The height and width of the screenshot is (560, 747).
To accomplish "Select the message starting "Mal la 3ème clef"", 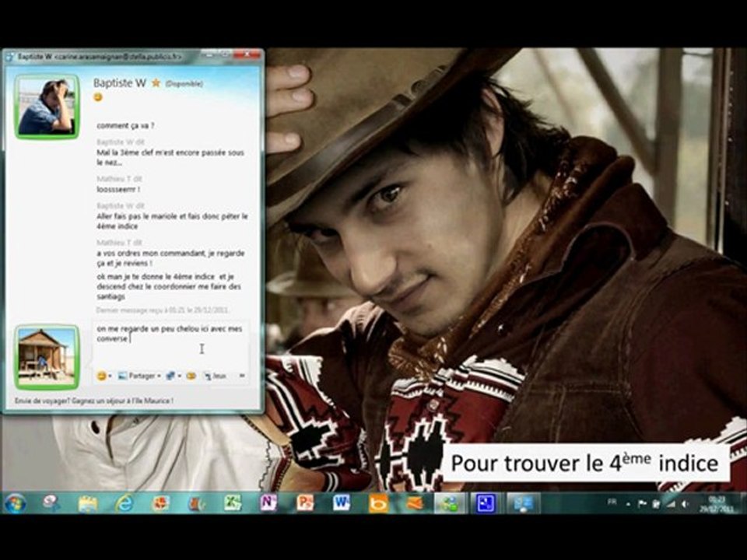I will tap(170, 158).
